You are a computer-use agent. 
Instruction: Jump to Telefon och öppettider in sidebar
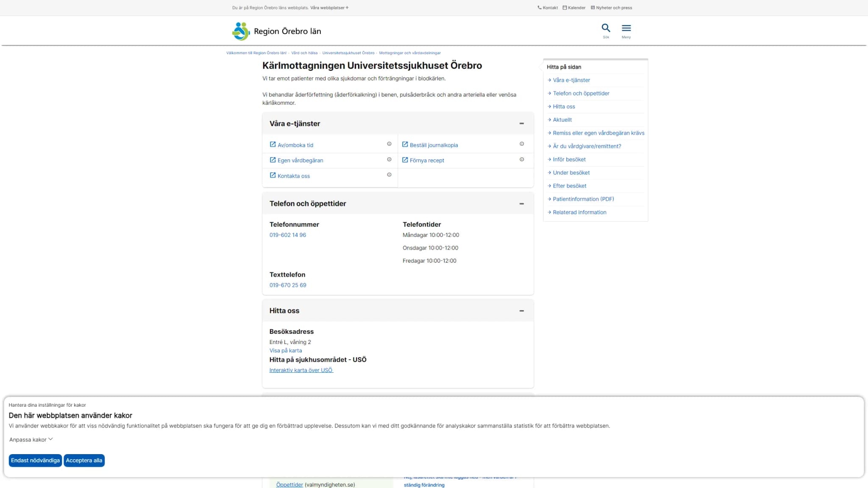581,93
